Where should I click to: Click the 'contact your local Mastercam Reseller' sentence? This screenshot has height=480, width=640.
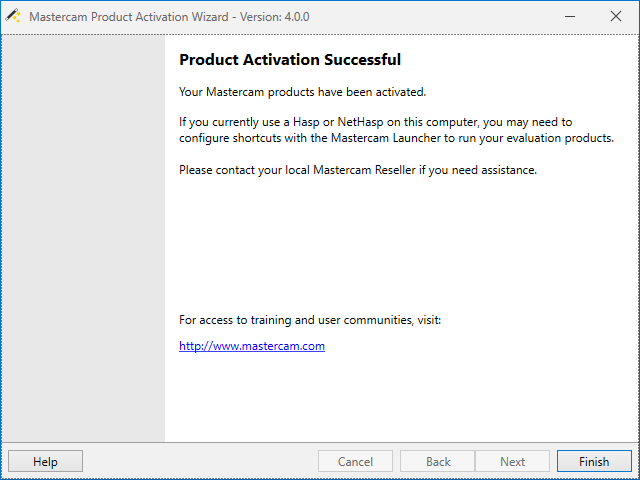[x=358, y=170]
